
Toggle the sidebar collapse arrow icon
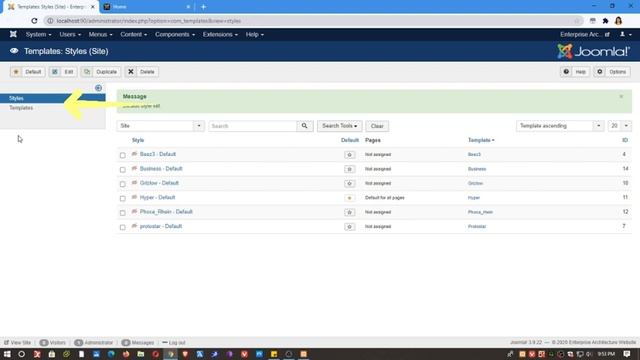[98, 88]
